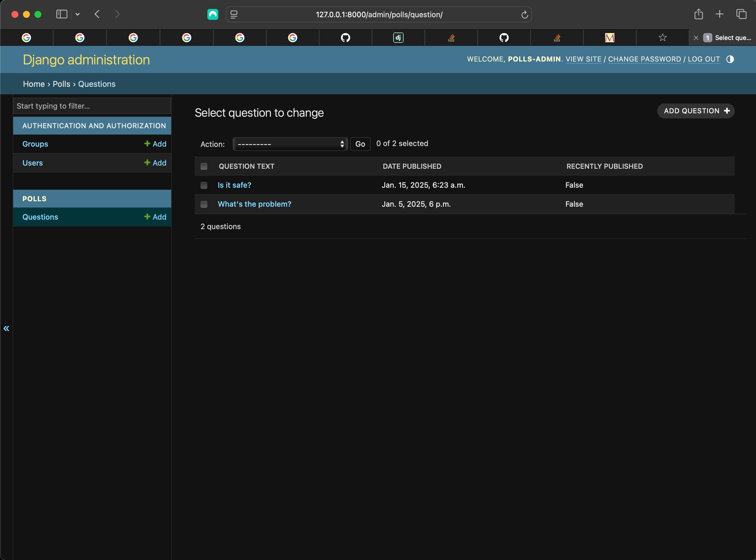756x560 pixels.
Task: Go to Polls breadcrumb
Action: point(61,84)
